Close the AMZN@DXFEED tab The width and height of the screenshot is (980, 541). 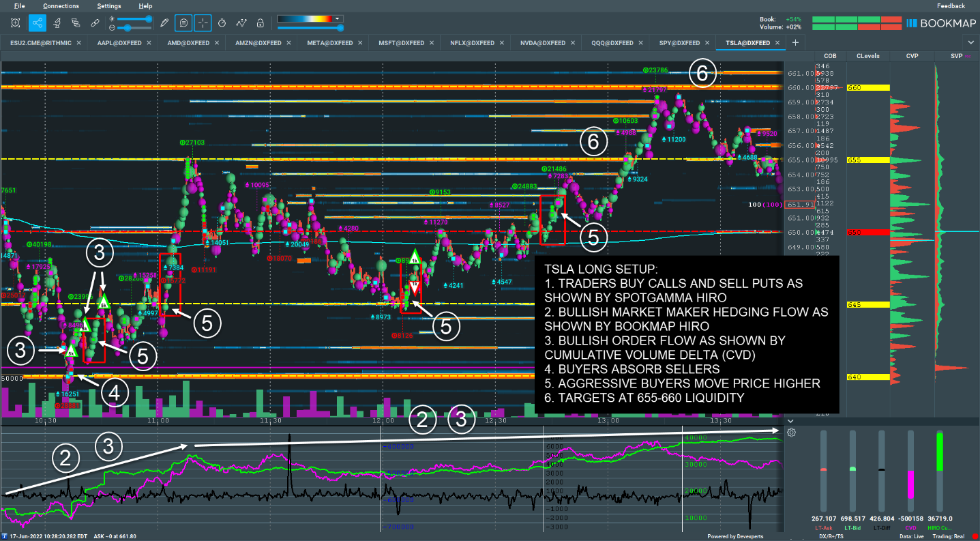[288, 42]
